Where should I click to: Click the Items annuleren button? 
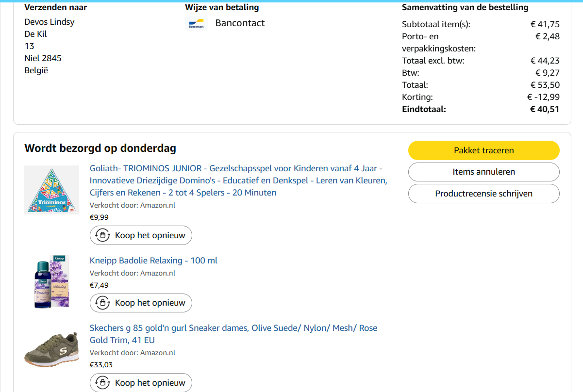pos(484,172)
